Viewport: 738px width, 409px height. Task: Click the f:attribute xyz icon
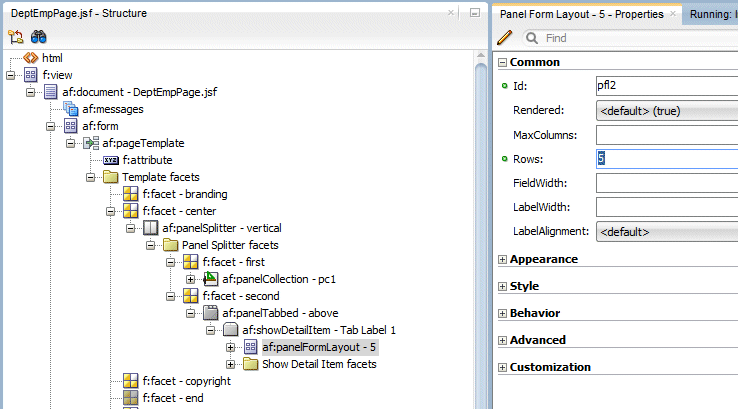point(111,160)
